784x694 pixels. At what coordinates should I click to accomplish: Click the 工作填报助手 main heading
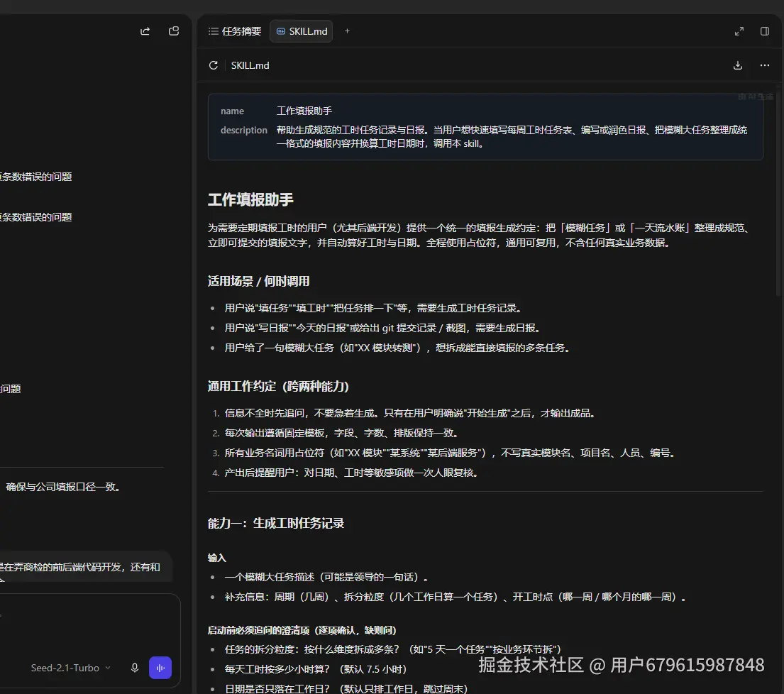[250, 200]
